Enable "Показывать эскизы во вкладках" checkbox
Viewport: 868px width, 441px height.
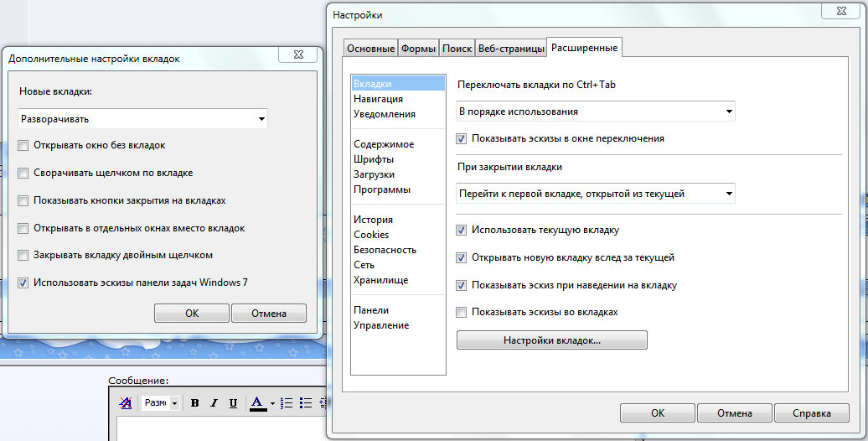click(461, 313)
